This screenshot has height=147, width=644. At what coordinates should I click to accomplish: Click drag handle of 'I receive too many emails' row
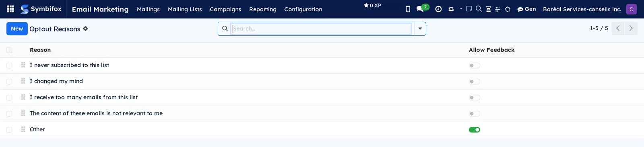pyautogui.click(x=23, y=97)
